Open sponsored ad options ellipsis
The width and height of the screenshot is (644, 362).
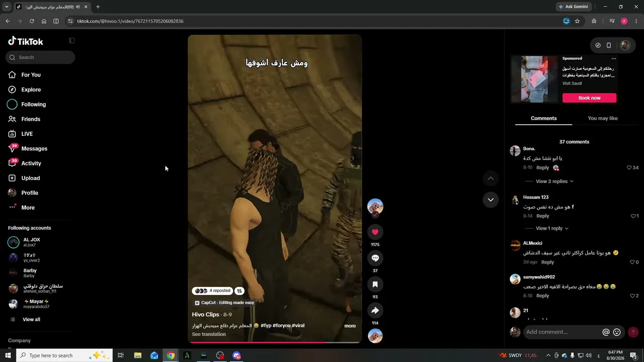(x=613, y=59)
